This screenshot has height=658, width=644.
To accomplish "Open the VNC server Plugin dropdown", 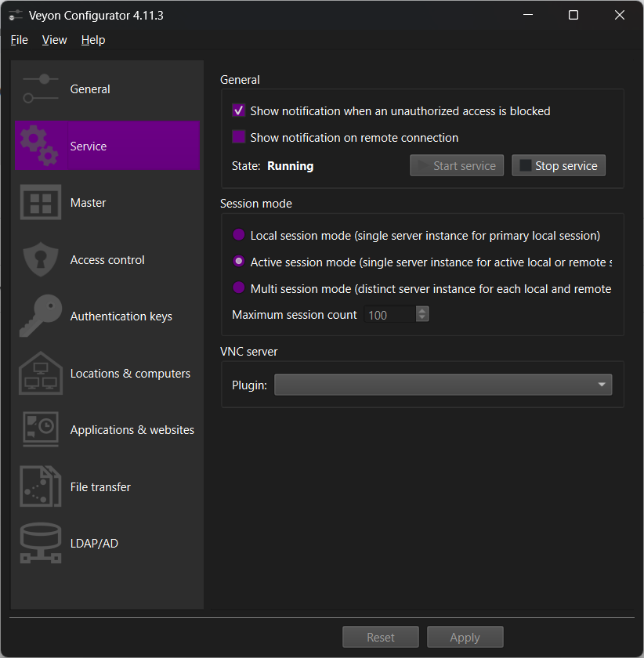I will 443,385.
